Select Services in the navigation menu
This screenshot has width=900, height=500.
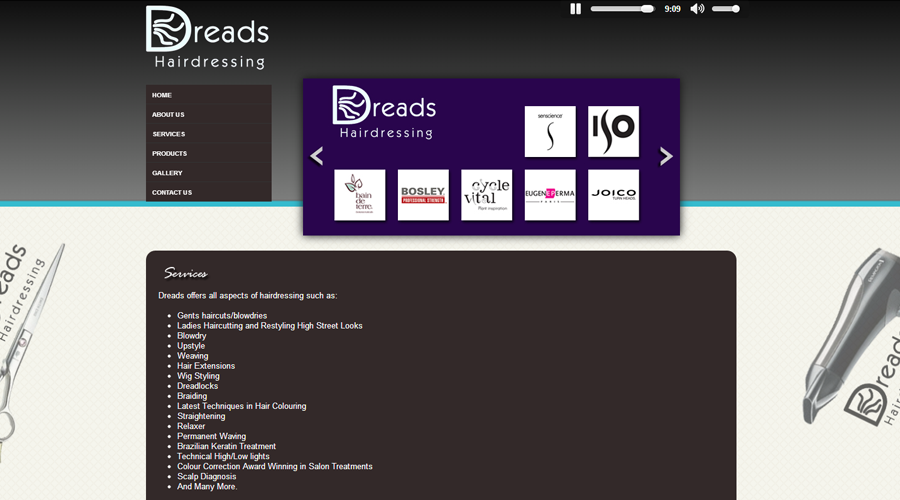point(208,134)
